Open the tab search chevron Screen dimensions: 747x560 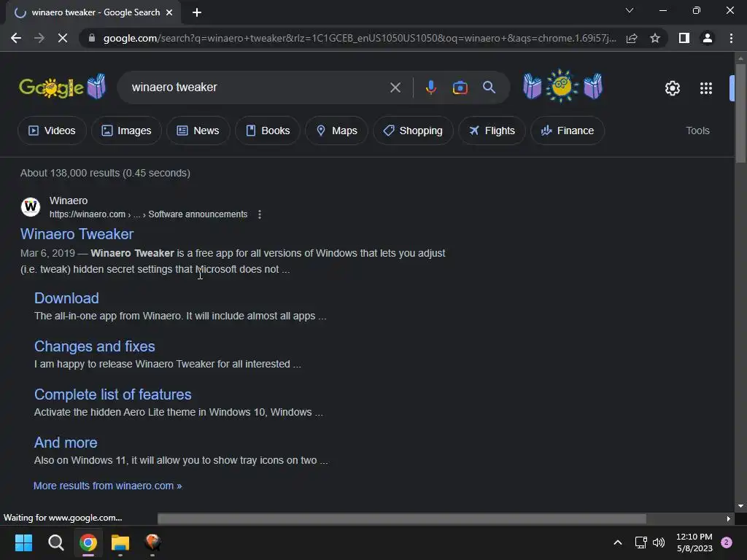pyautogui.click(x=630, y=10)
